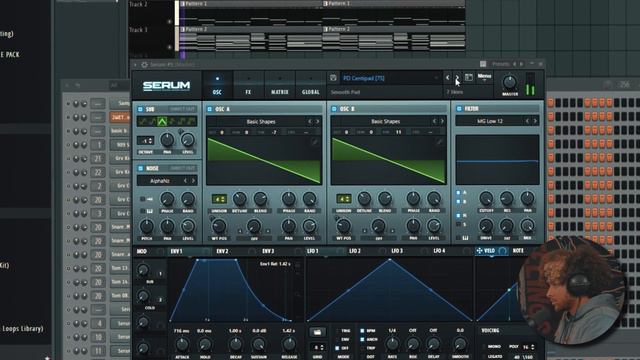Click the OSC A UNISON voice stepper
This screenshot has height=360, width=640.
click(x=219, y=199)
